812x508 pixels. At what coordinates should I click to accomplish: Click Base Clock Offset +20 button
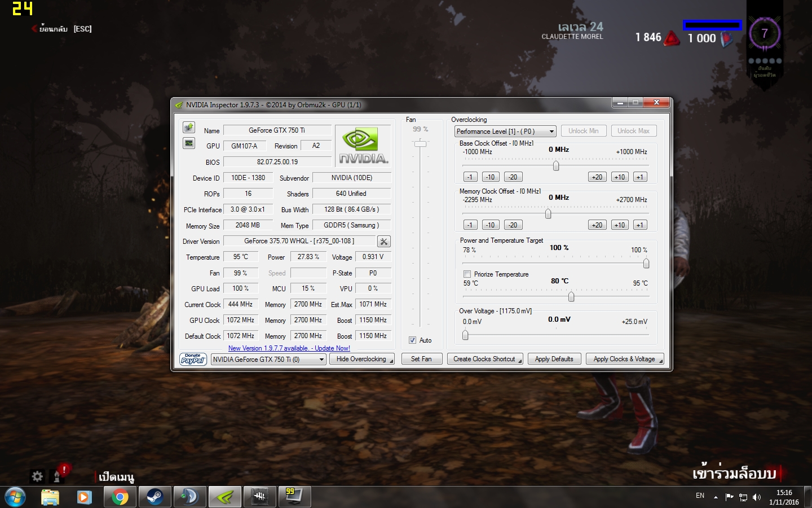(597, 177)
